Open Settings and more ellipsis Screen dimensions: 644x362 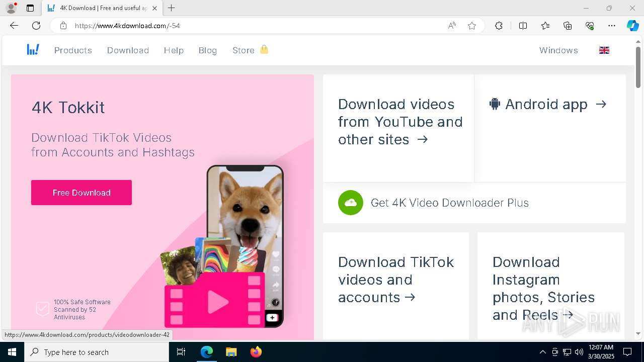tap(612, 26)
